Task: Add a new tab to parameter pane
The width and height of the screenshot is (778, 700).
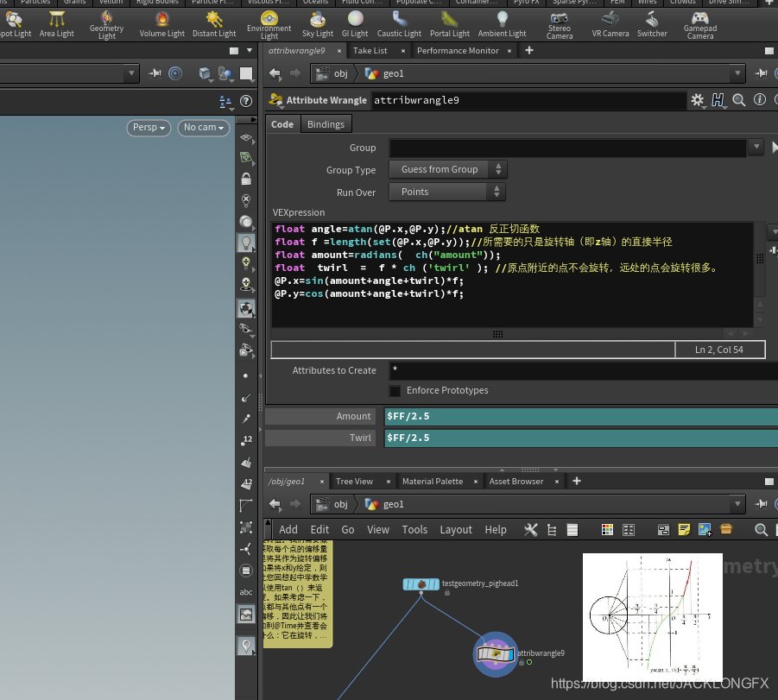Action: [529, 50]
